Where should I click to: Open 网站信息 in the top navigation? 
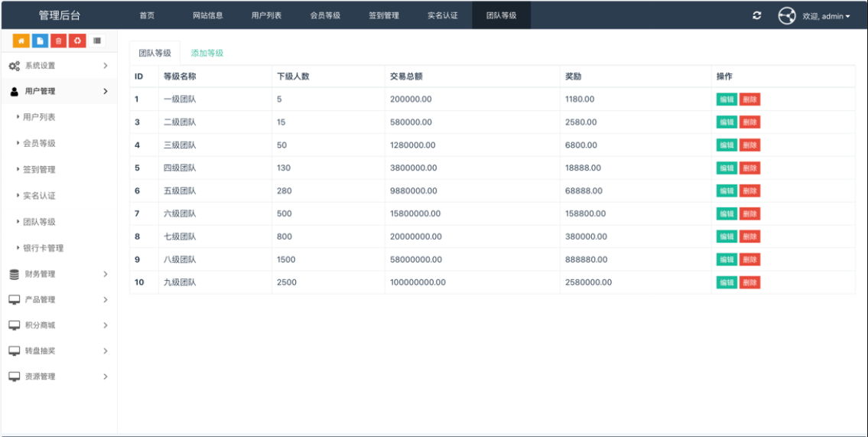[207, 15]
